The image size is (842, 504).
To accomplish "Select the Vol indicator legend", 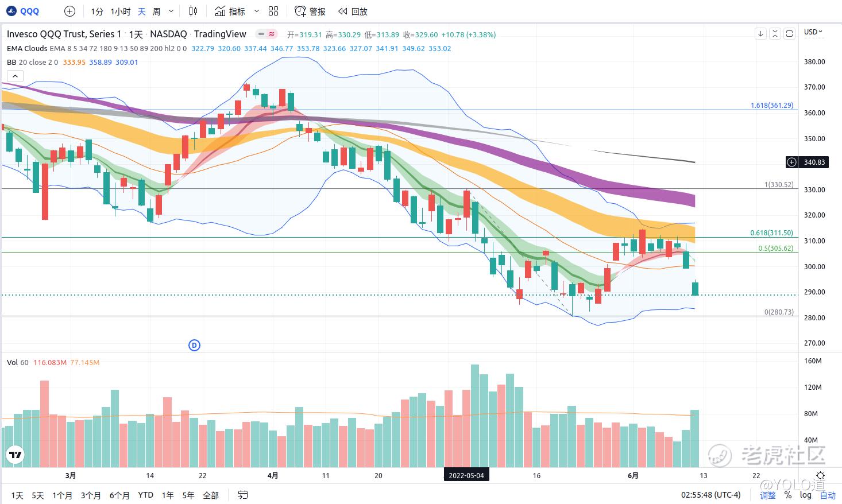I will click(13, 362).
